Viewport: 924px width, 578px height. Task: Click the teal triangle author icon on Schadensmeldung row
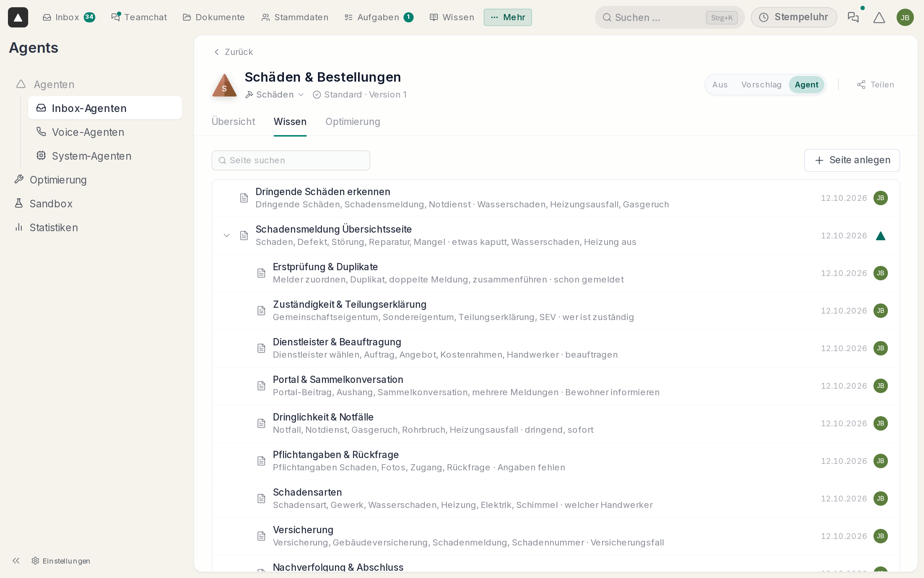(x=880, y=236)
